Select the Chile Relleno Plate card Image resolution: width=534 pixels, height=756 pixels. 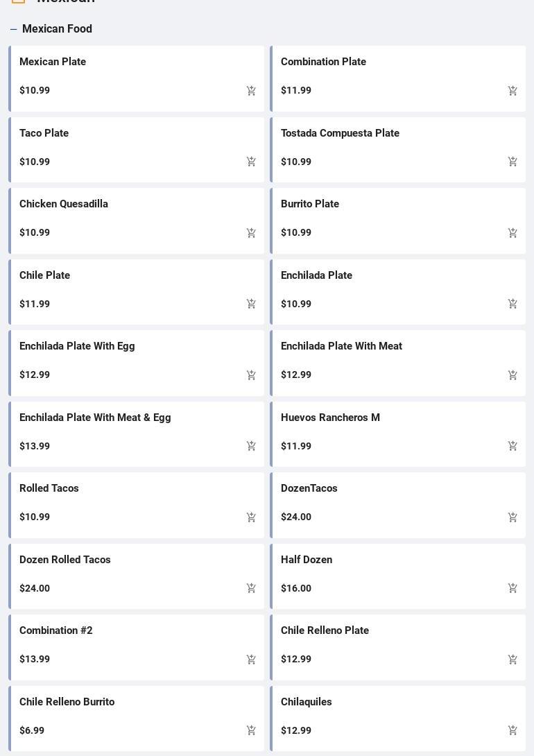pyautogui.click(x=325, y=630)
